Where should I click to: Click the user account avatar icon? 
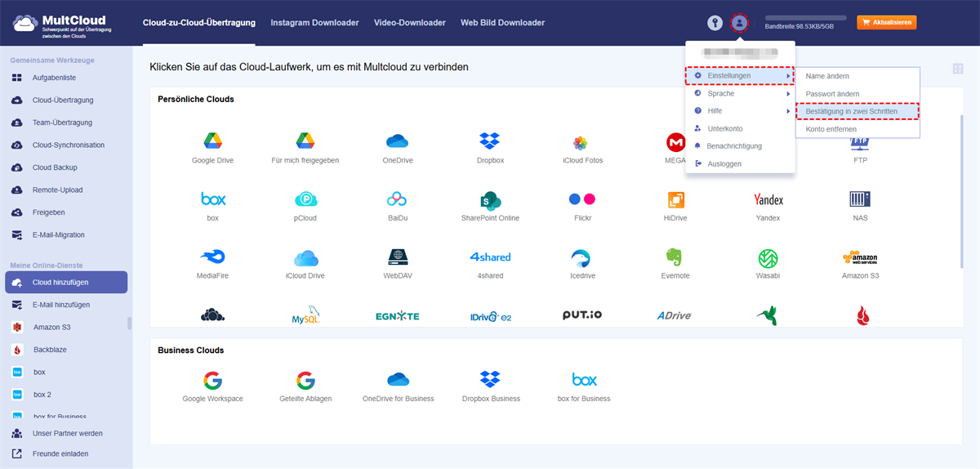pyautogui.click(x=739, y=23)
